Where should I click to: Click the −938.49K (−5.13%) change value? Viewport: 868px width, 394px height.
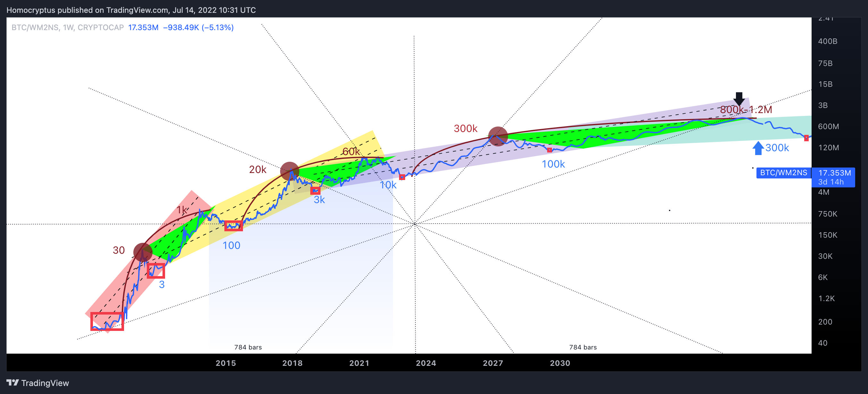198,28
